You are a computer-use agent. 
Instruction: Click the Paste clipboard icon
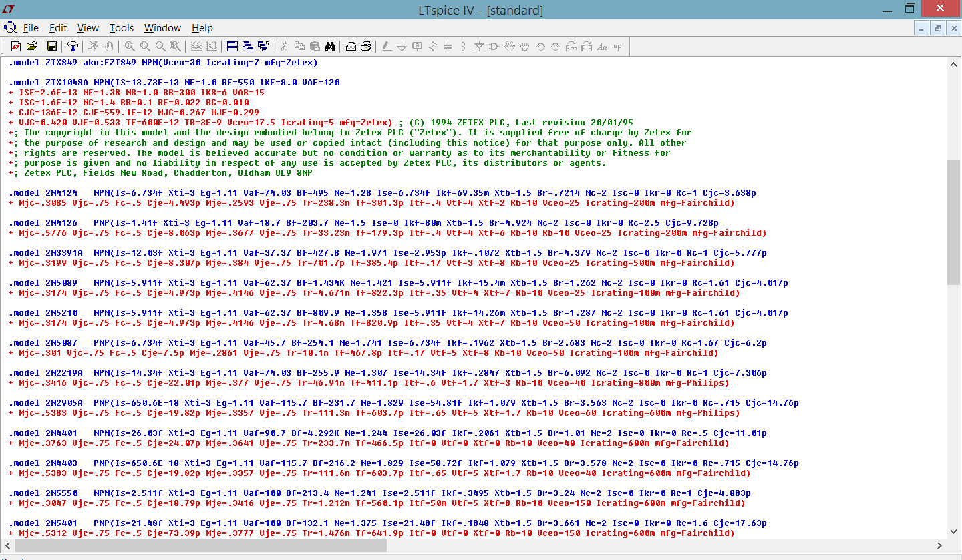(315, 46)
